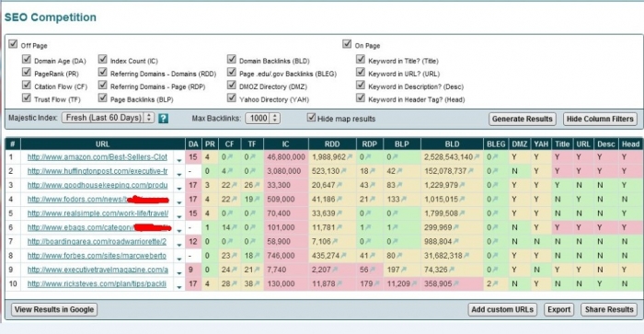Toggle Keyword in Title checkbox
The image size is (644, 334).
pos(361,59)
